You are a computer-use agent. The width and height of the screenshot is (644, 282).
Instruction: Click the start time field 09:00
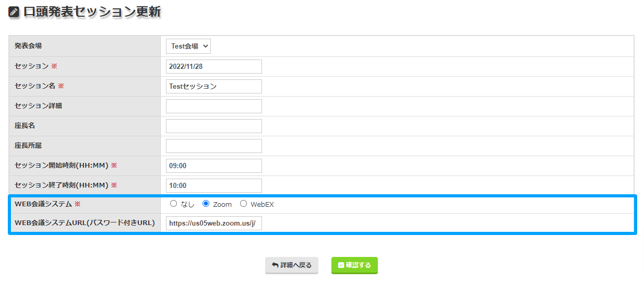pyautogui.click(x=213, y=166)
